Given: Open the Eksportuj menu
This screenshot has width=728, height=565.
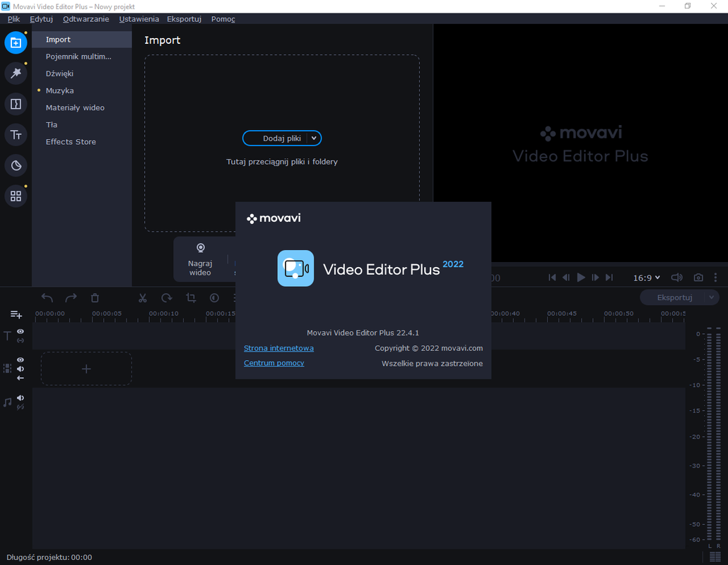Looking at the screenshot, I should [184, 19].
